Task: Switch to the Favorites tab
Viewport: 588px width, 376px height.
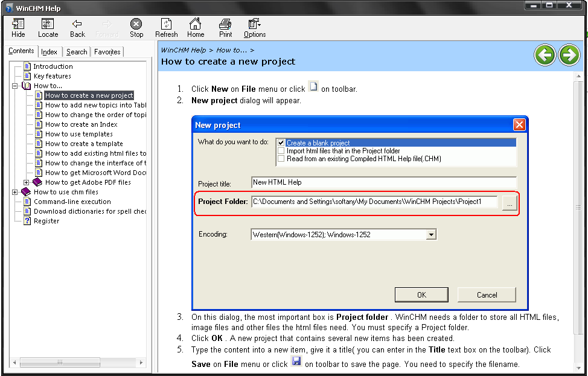Action: 107,52
